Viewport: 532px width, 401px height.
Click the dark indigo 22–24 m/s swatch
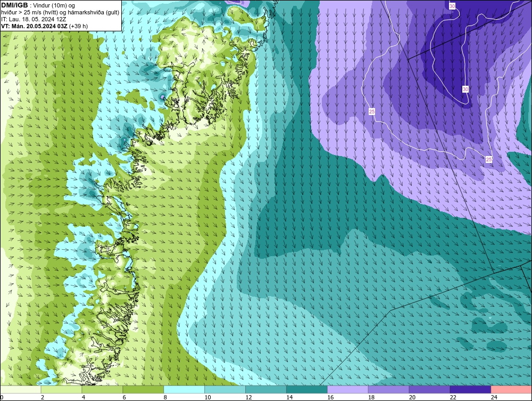[x=470, y=389]
